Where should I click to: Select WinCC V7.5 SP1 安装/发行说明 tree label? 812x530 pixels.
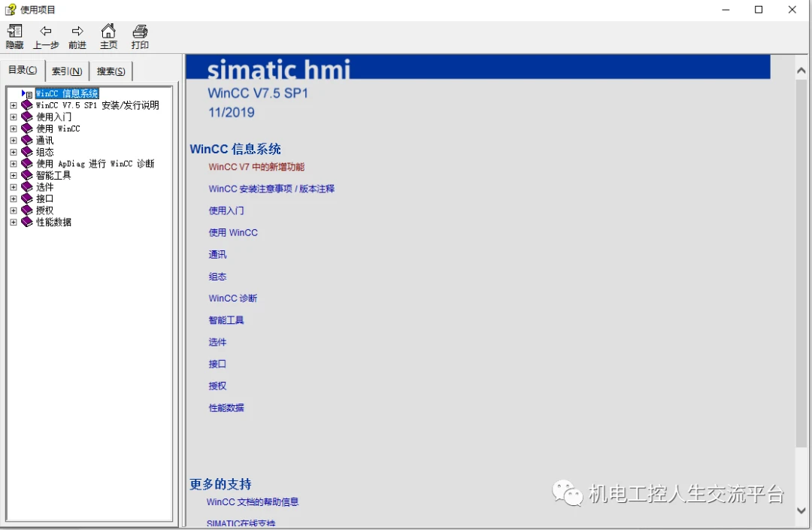point(97,105)
